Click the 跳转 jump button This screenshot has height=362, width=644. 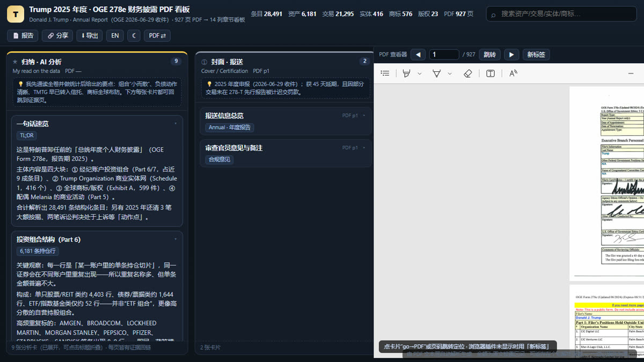[489, 54]
